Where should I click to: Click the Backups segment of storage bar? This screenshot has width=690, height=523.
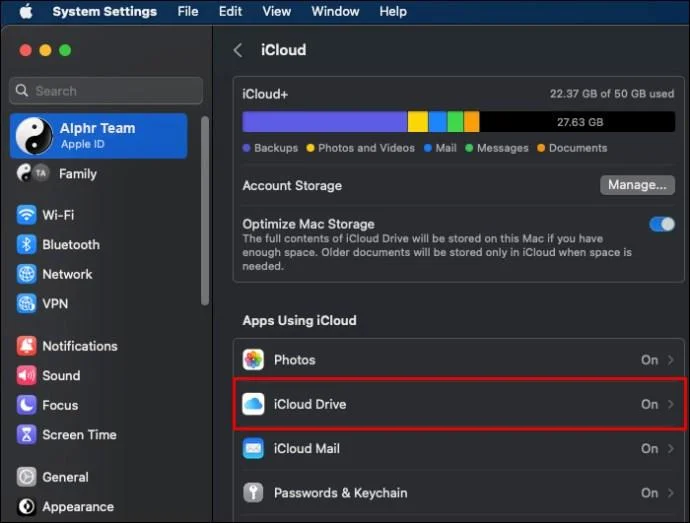click(325, 122)
